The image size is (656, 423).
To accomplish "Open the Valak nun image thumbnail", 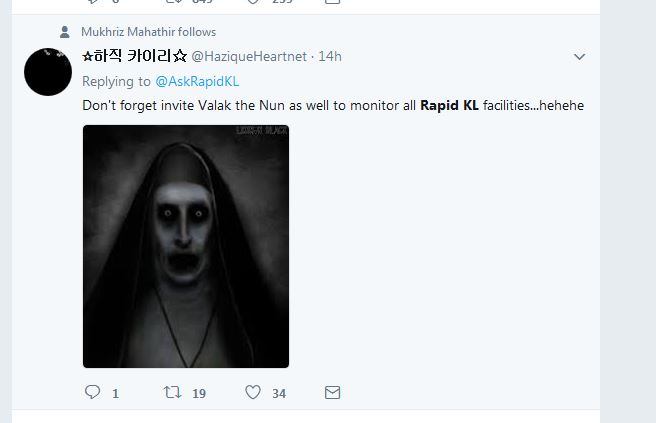I will pyautogui.click(x=186, y=246).
